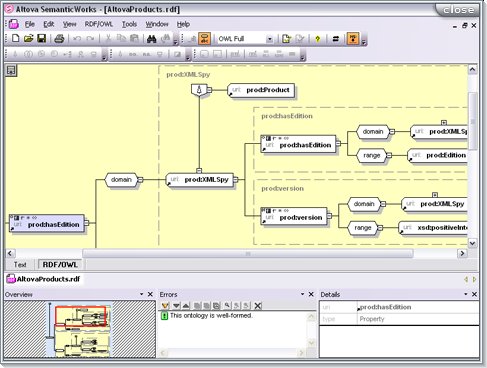Click the Altova SemanticWorks app icon in title bar

[x=9, y=9]
